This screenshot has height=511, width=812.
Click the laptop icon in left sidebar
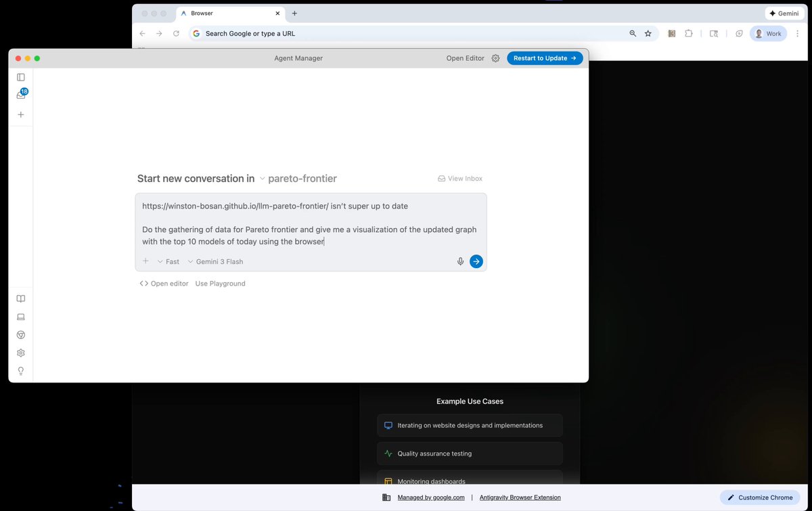tap(21, 317)
